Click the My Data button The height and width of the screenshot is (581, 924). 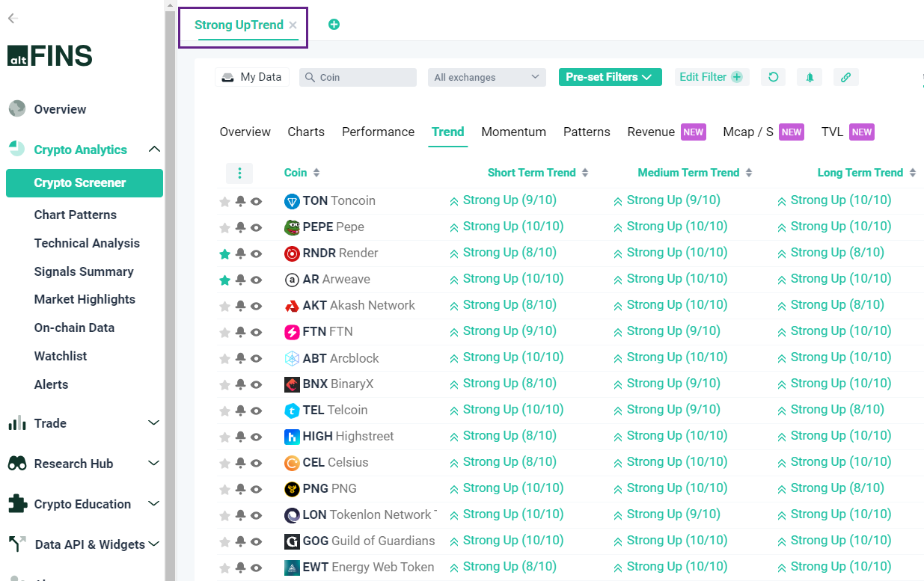252,77
